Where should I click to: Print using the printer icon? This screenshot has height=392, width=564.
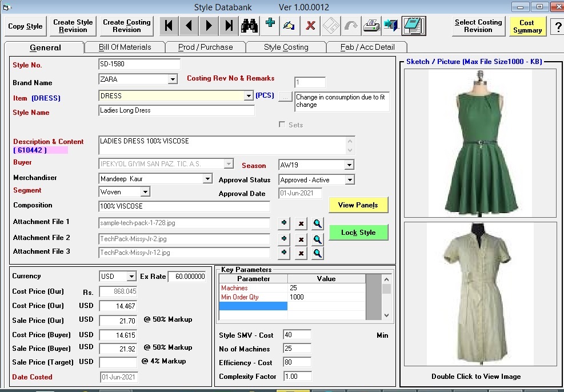371,26
